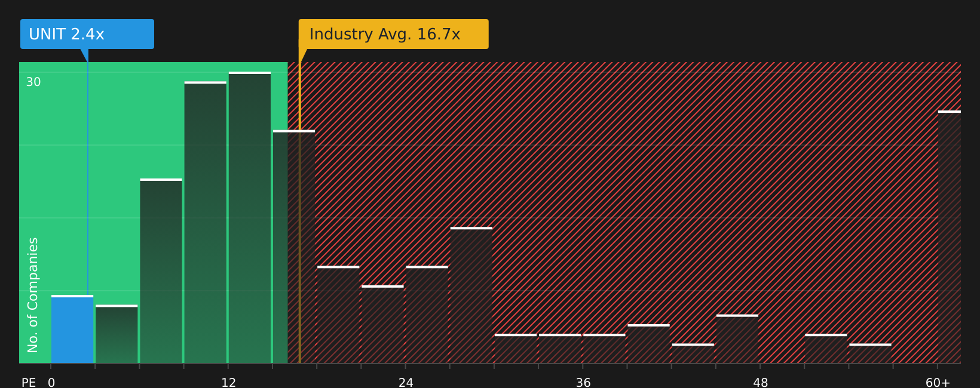Click the '36' x-axis label
This screenshot has width=980, height=388.
(x=583, y=383)
